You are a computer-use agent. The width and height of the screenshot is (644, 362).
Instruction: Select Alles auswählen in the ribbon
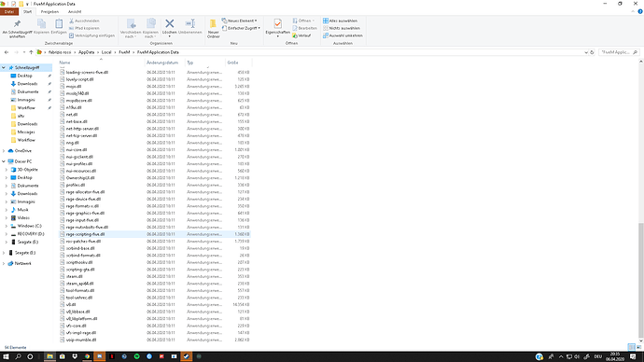point(340,21)
